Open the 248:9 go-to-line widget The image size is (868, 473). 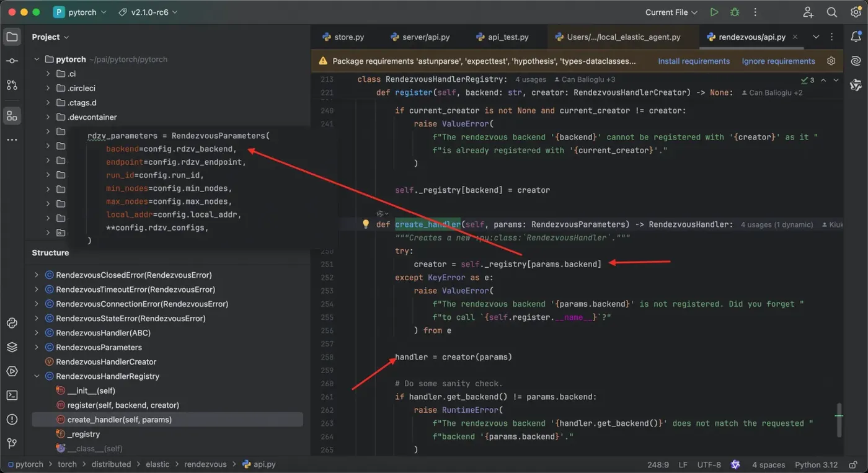(x=658, y=465)
